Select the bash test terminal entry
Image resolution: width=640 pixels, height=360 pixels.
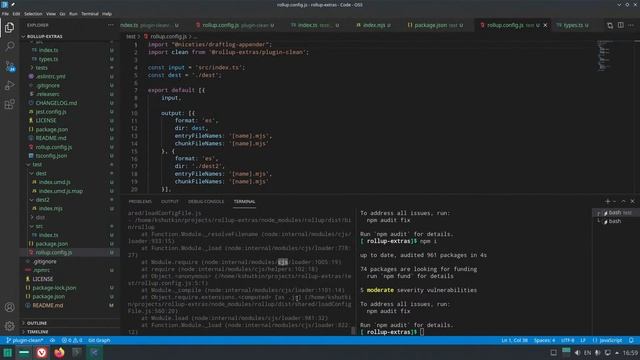[x=617, y=213]
